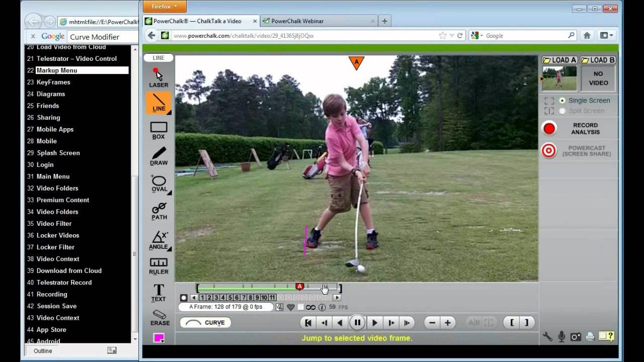644x362 pixels.
Task: Open the Outline tab at the bottom of the left panel
Action: [x=43, y=351]
